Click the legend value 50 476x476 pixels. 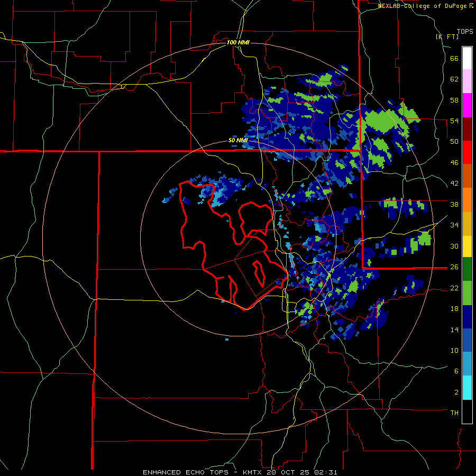tap(454, 142)
